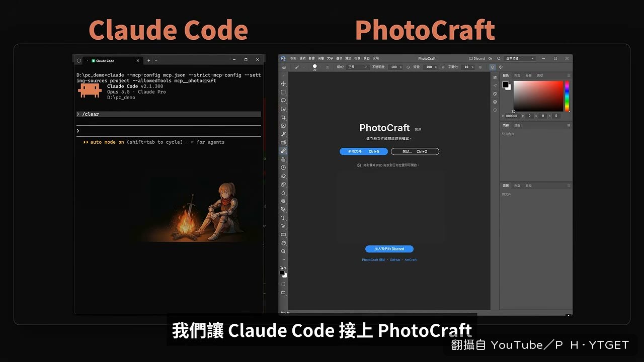Viewport: 644px width, 362px height.
Task: Open the 說明 menu in PhotoCraft
Action: click(376, 58)
